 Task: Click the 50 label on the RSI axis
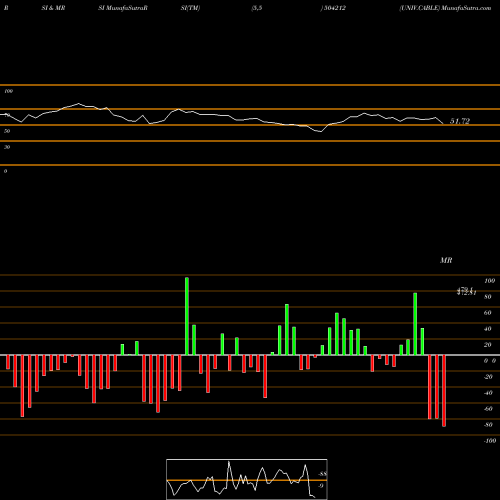(x=7, y=131)
